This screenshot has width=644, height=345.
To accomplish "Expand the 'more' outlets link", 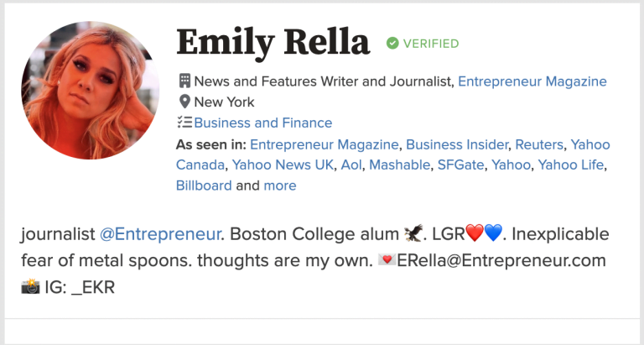I will coord(280,186).
